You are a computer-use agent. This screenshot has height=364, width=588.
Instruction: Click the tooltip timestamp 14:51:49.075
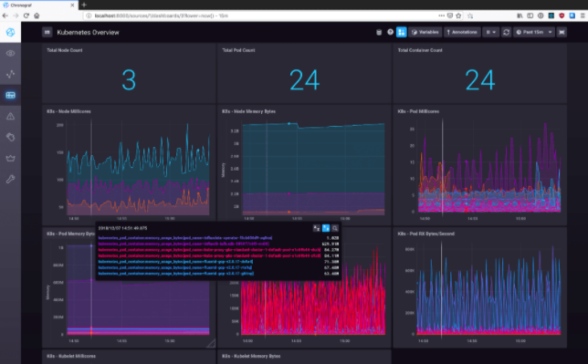[122, 228]
